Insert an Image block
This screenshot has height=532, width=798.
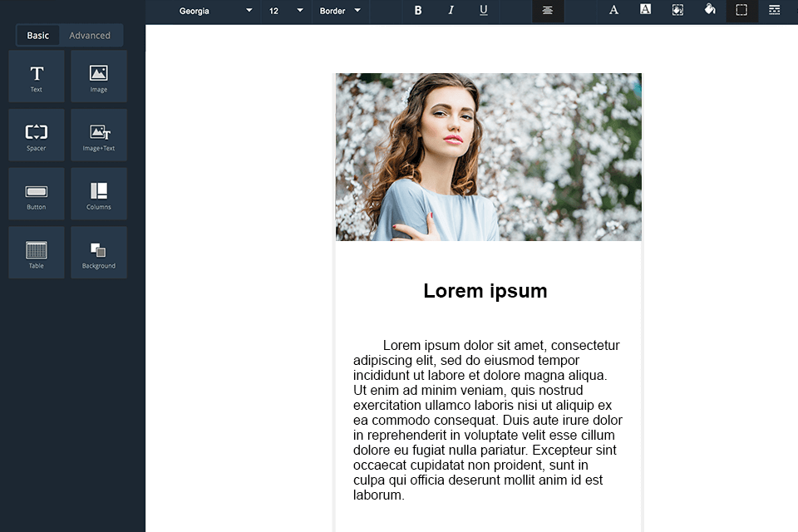pos(99,76)
